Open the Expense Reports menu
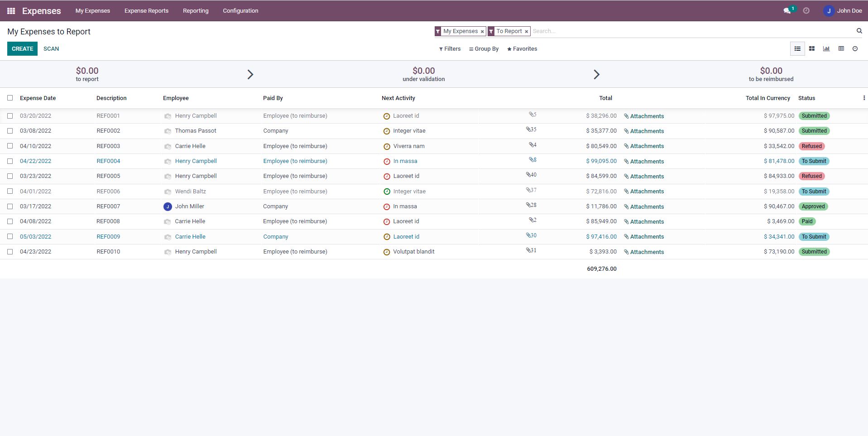868x436 pixels. (x=146, y=11)
